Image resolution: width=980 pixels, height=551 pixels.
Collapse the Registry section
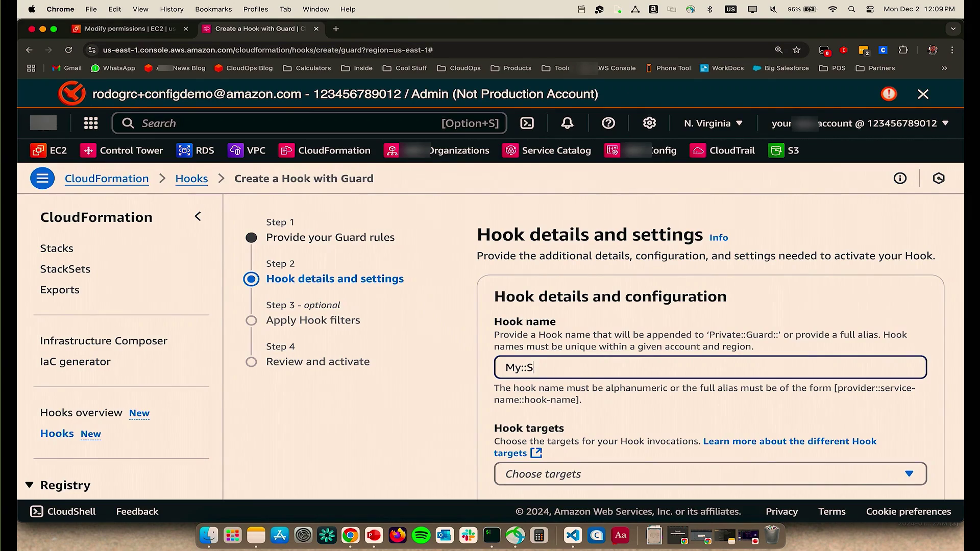click(x=30, y=485)
